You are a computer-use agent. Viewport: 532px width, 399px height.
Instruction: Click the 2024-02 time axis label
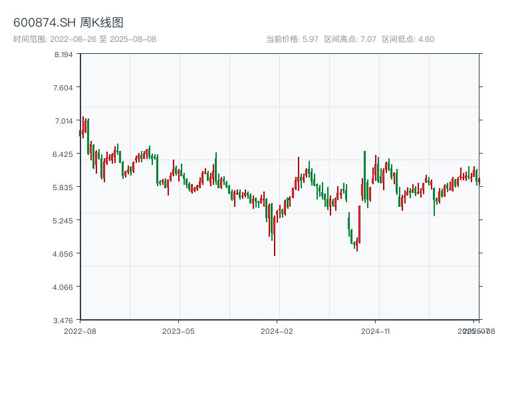(277, 331)
